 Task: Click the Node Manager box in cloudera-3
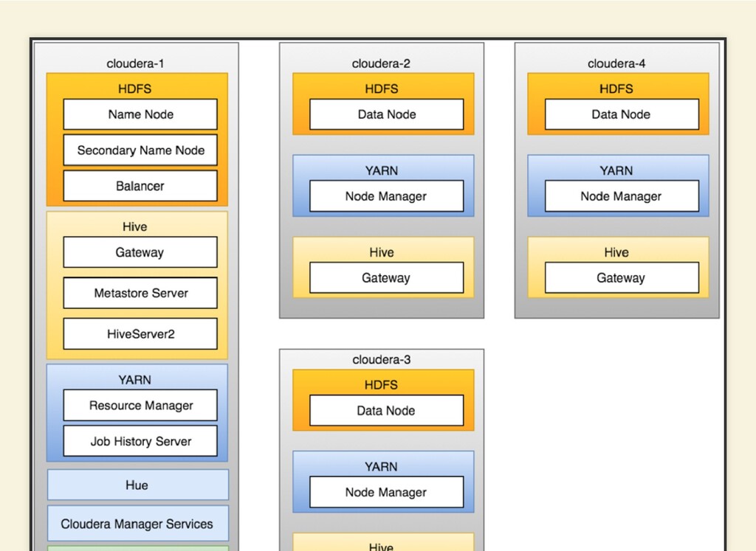click(x=387, y=492)
